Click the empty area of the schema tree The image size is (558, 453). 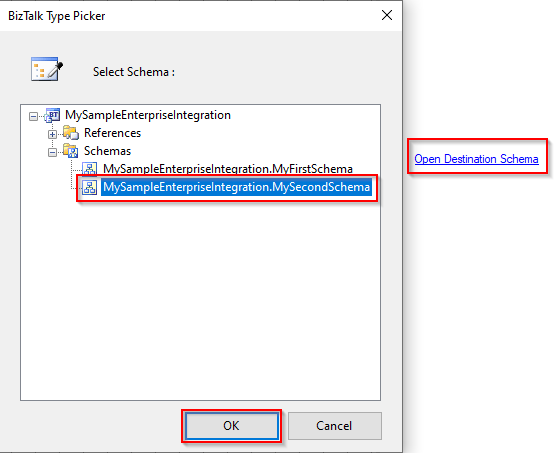tap(200, 299)
